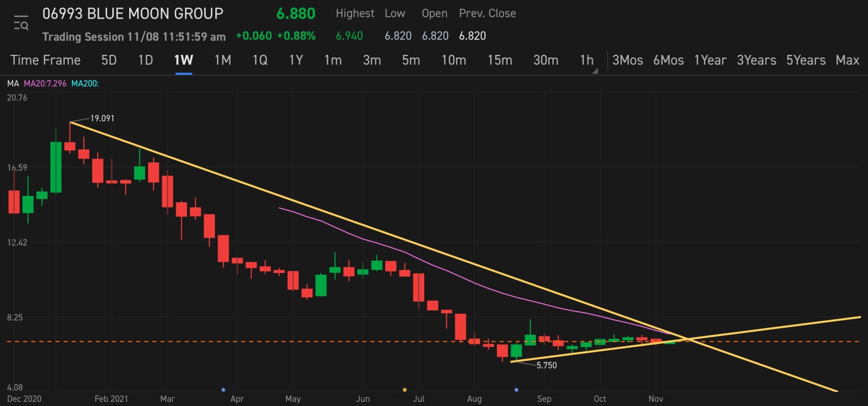
Task: Click the MA200 indicator label
Action: coord(85,84)
